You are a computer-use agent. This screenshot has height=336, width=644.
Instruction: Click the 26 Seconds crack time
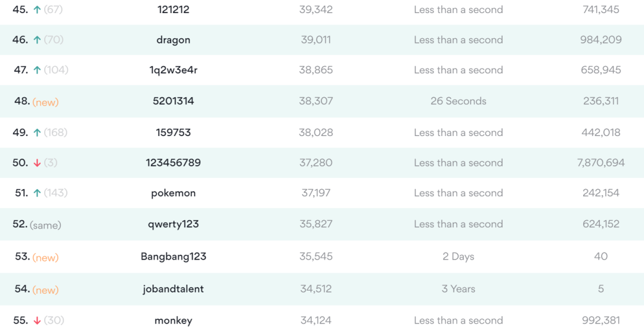458,101
